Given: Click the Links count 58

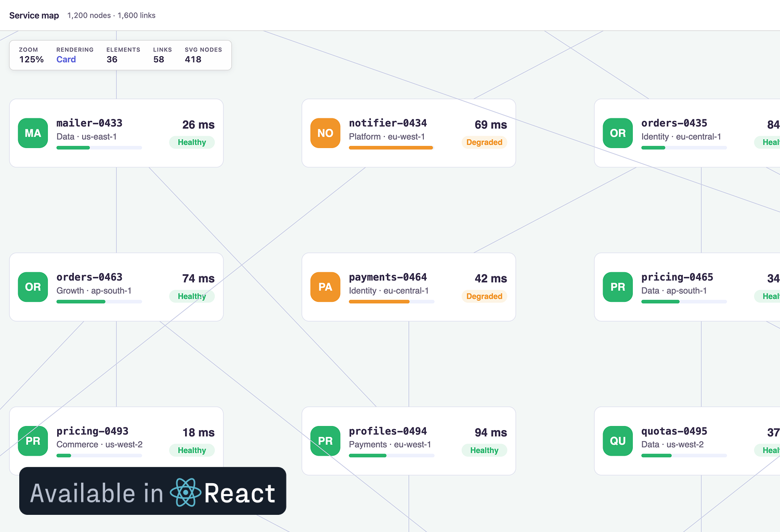Looking at the screenshot, I should point(159,59).
